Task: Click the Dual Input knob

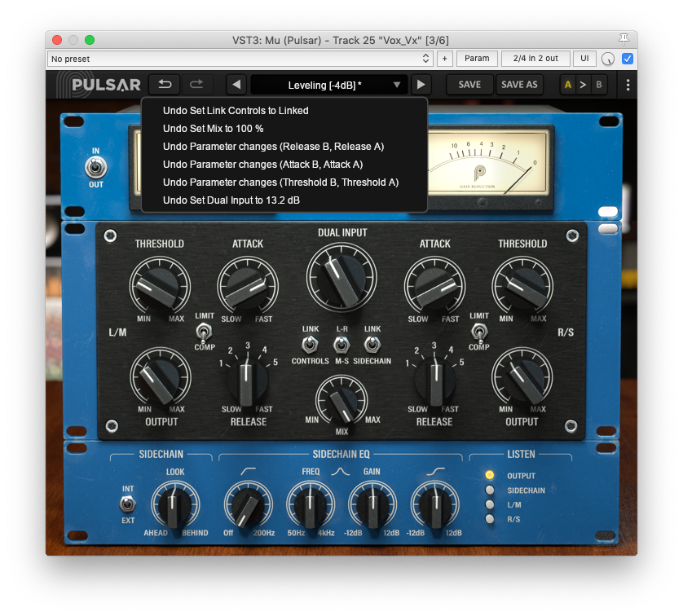Action: pos(341,277)
